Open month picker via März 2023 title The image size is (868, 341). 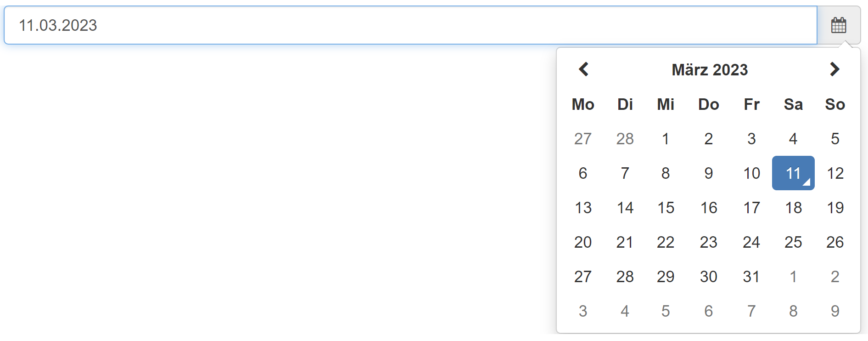click(x=709, y=70)
